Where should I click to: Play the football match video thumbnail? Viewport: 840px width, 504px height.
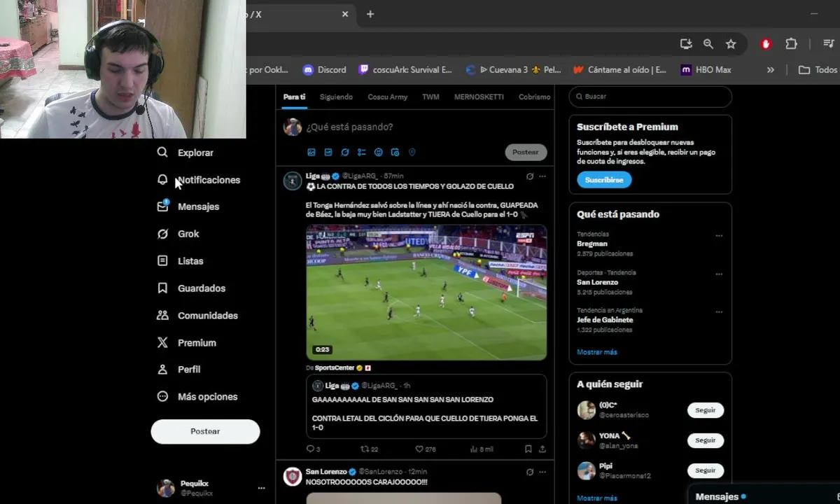tap(426, 293)
